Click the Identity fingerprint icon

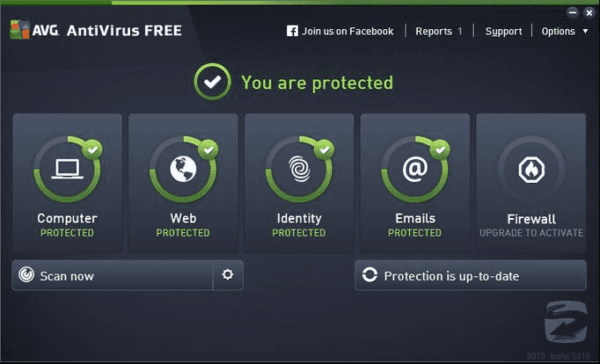point(299,169)
